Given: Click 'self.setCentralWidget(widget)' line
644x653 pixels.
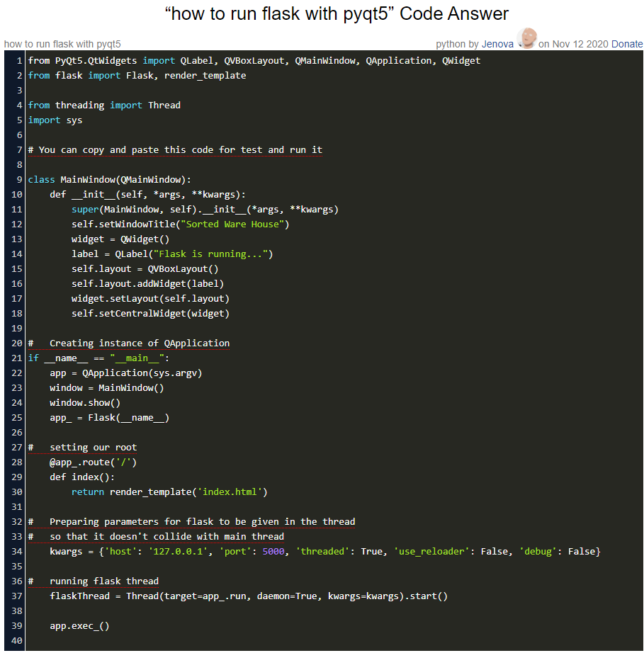Looking at the screenshot, I should 150,314.
